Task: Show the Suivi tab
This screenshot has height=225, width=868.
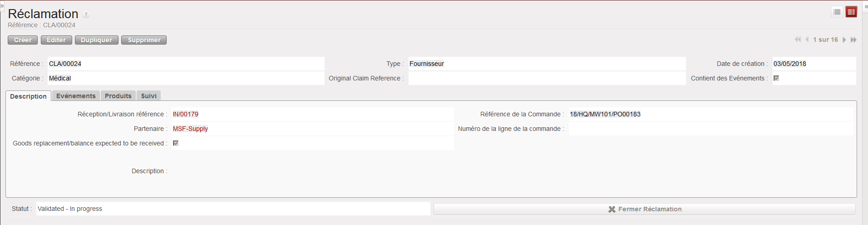Action: tap(148, 96)
